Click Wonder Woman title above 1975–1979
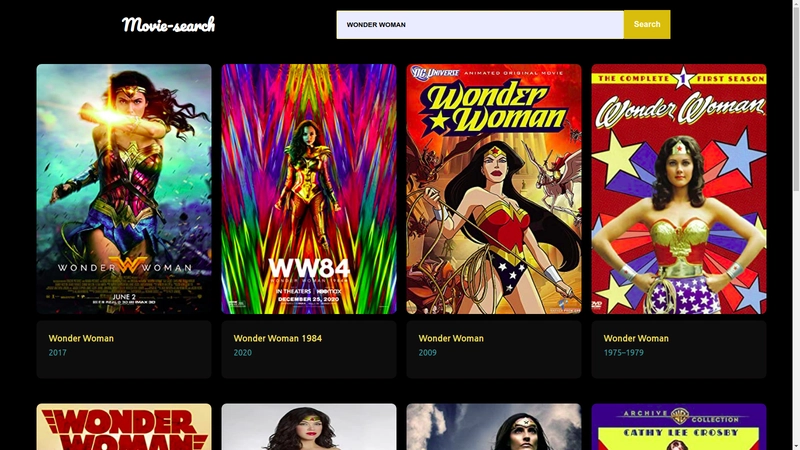The image size is (800, 450). click(x=636, y=338)
